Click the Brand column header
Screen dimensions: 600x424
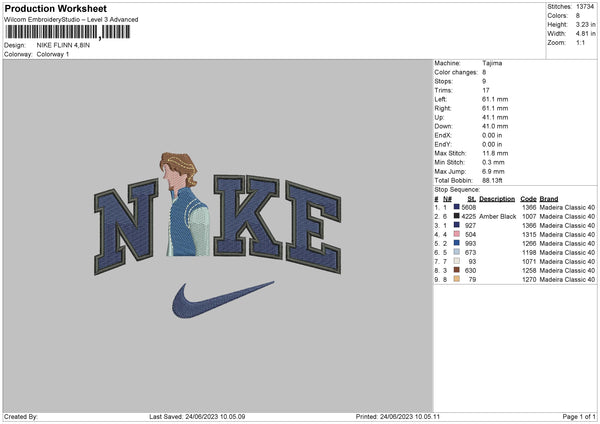pyautogui.click(x=549, y=198)
